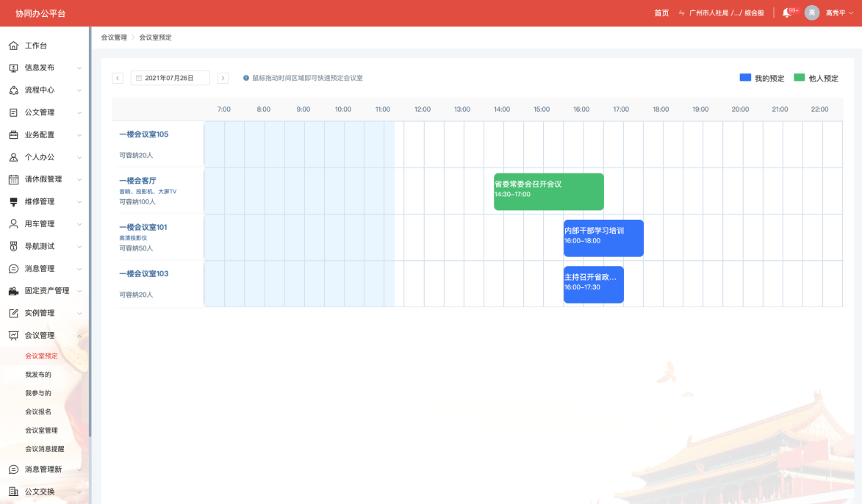Open the date picker field 2021年07月26日
This screenshot has width=862, height=504.
[x=170, y=78]
